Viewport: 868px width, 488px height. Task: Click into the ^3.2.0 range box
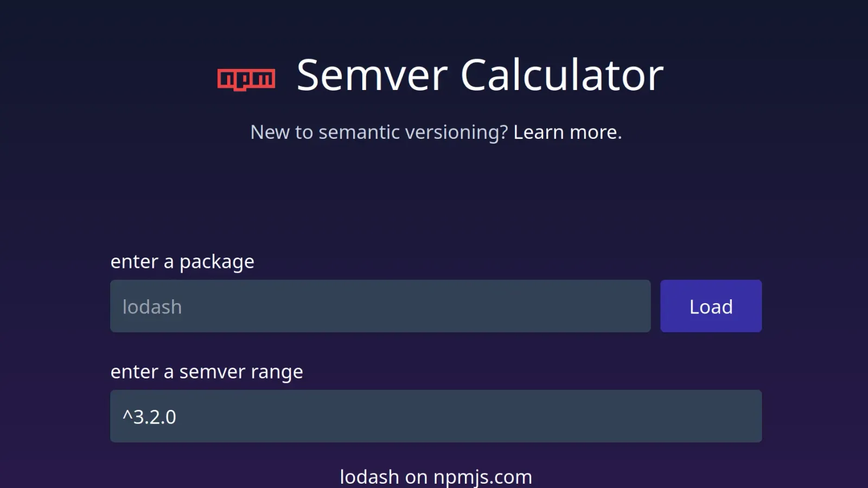coord(436,416)
